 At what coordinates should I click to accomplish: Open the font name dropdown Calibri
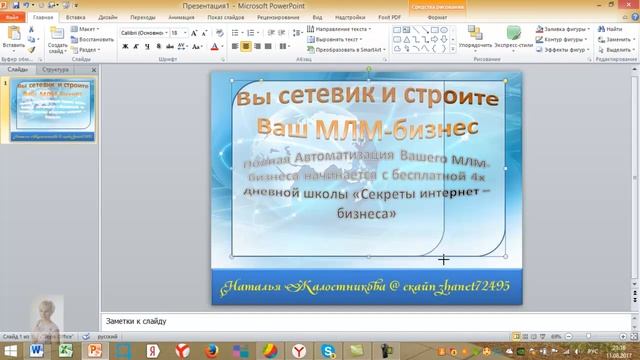[x=166, y=33]
